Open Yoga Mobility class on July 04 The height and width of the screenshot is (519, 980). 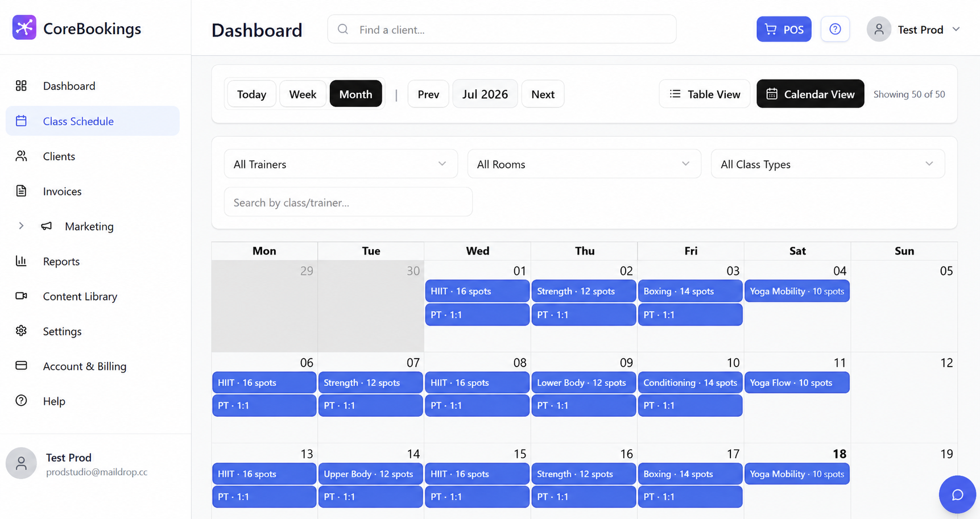point(797,291)
